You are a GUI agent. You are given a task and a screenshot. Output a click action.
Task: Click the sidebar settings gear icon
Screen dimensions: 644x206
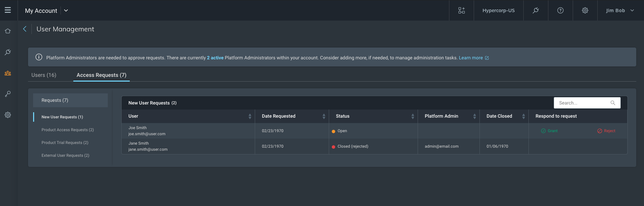[x=8, y=115]
